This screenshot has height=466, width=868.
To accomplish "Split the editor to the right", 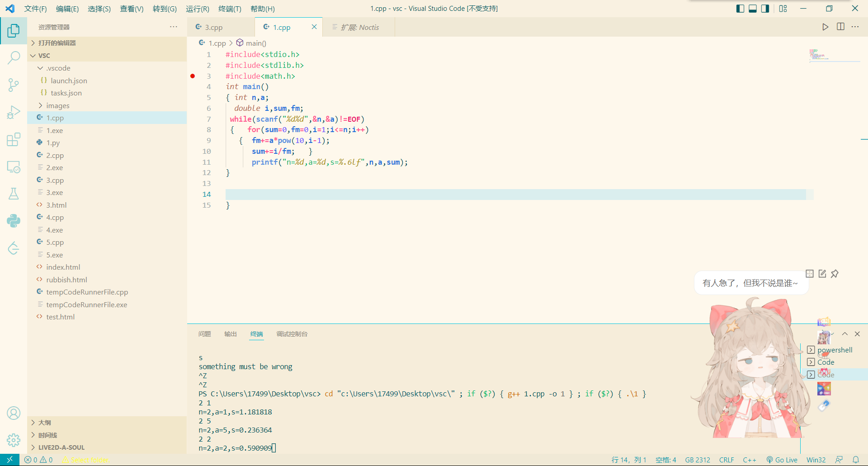I will (840, 27).
